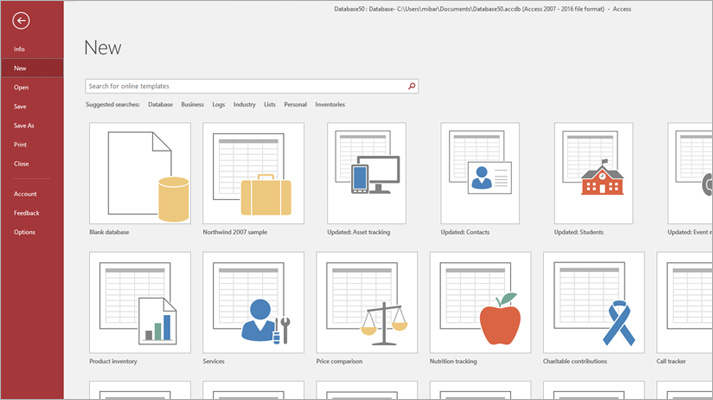The width and height of the screenshot is (713, 400).
Task: Click the Updated: Contacts label
Action: click(465, 232)
